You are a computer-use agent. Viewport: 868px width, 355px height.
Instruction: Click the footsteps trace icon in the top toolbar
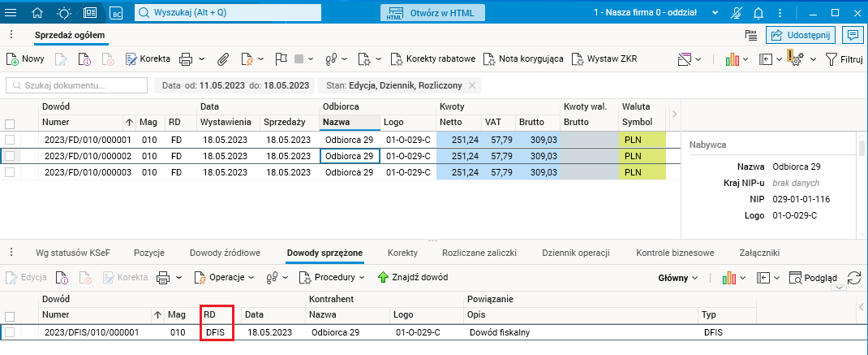click(332, 58)
